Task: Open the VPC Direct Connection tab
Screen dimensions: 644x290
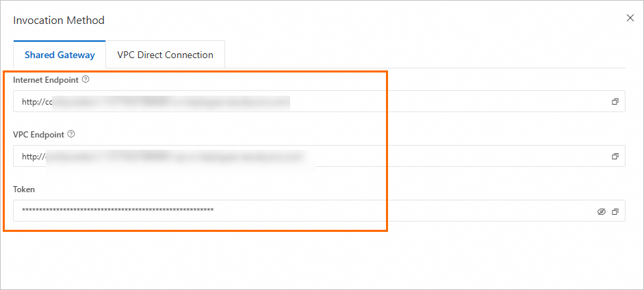Action: 165,55
